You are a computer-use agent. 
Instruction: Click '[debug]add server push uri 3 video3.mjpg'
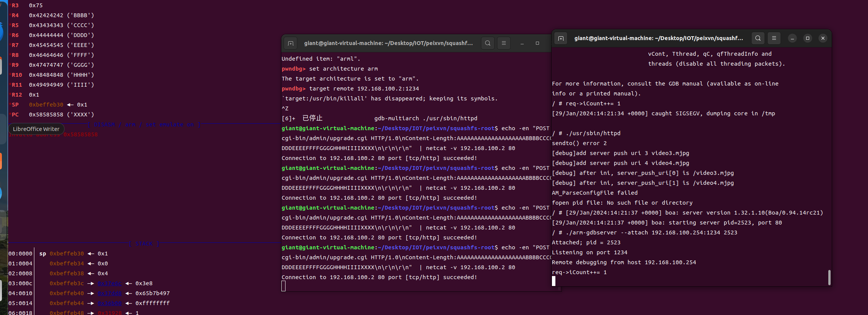(621, 153)
